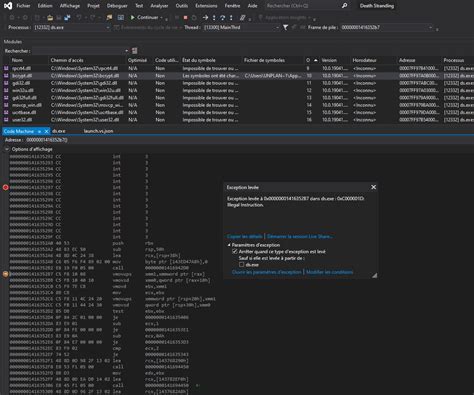The image size is (474, 395).
Task: Click the icon next to Modules search field
Action: tap(135, 51)
